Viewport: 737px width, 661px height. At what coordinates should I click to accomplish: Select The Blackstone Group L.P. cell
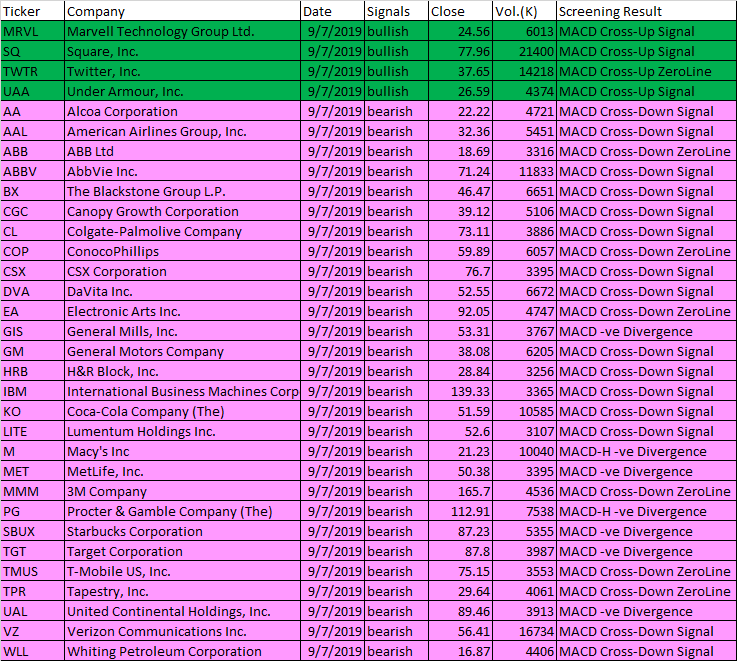(x=182, y=191)
